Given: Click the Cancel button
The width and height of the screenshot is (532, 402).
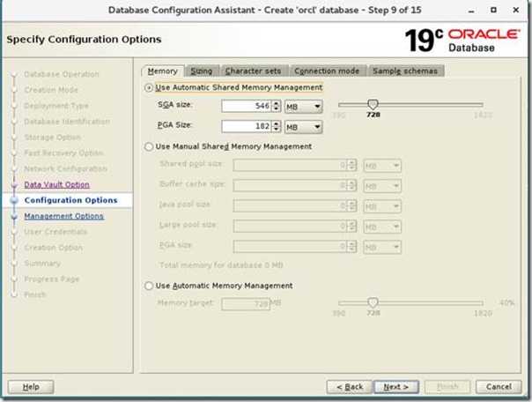Looking at the screenshot, I should pyautogui.click(x=499, y=387).
